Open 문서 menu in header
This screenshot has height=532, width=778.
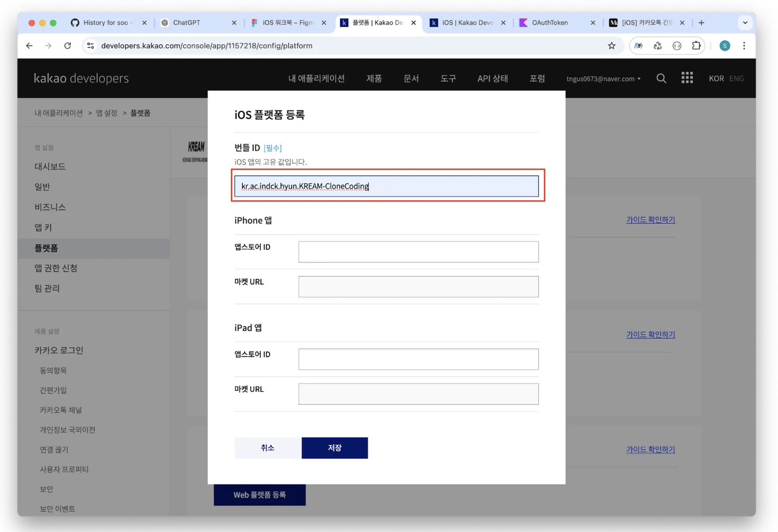tap(411, 78)
